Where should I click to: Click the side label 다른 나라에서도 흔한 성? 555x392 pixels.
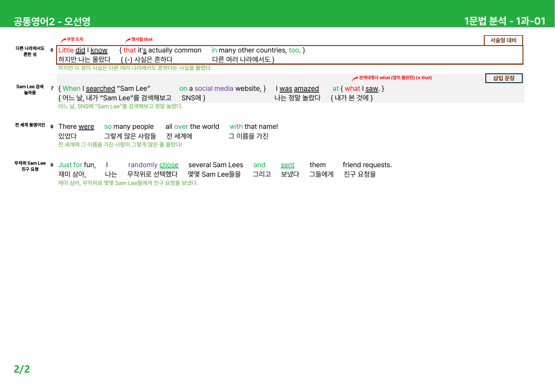coord(30,51)
